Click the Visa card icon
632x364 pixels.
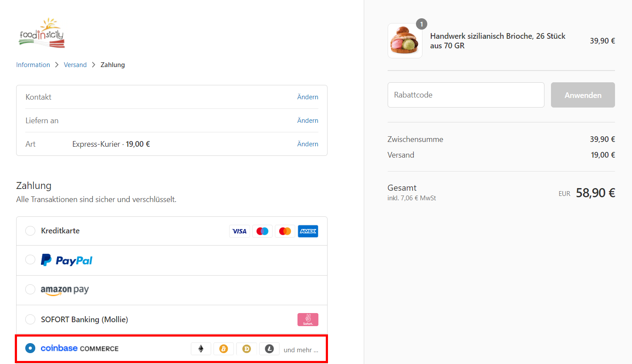[240, 231]
